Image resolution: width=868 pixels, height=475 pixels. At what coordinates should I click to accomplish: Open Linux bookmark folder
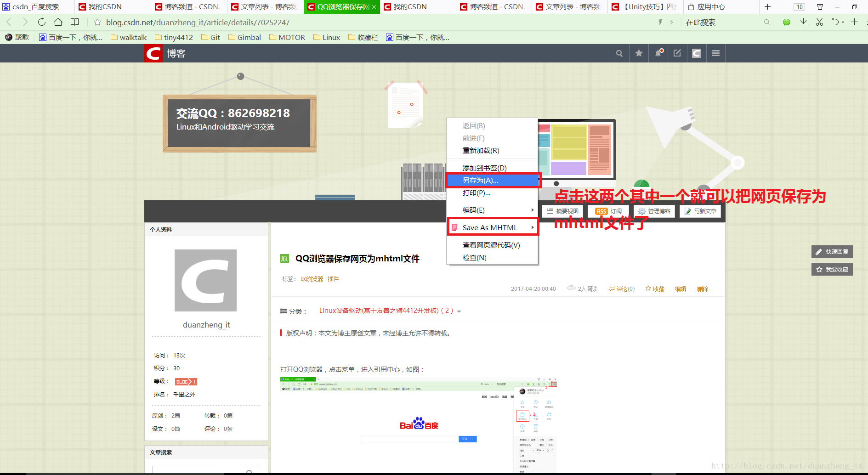point(327,37)
